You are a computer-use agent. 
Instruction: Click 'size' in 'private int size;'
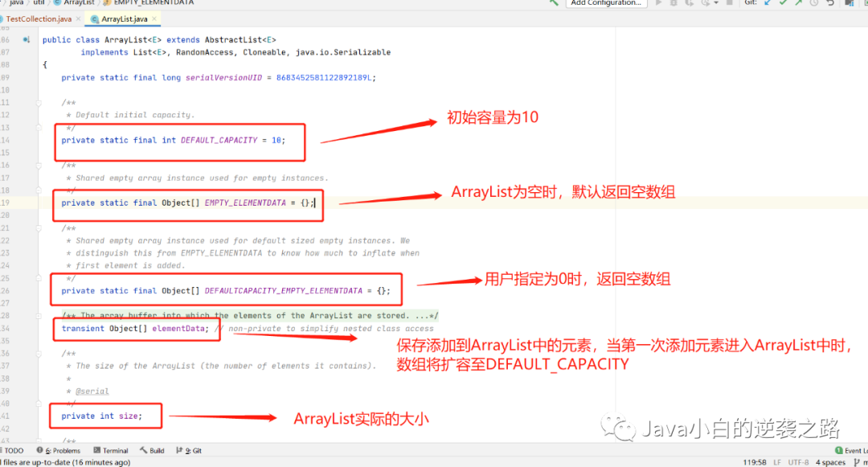[x=128, y=416]
